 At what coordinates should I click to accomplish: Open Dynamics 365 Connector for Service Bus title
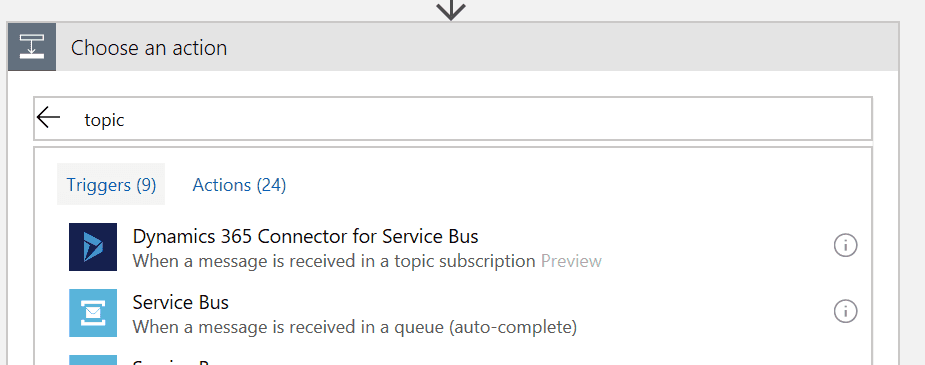(x=306, y=236)
